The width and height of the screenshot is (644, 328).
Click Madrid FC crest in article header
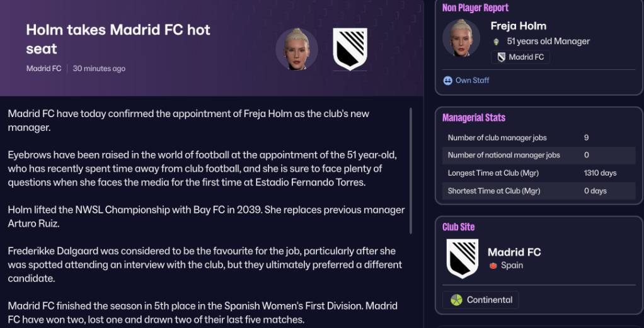tap(350, 49)
